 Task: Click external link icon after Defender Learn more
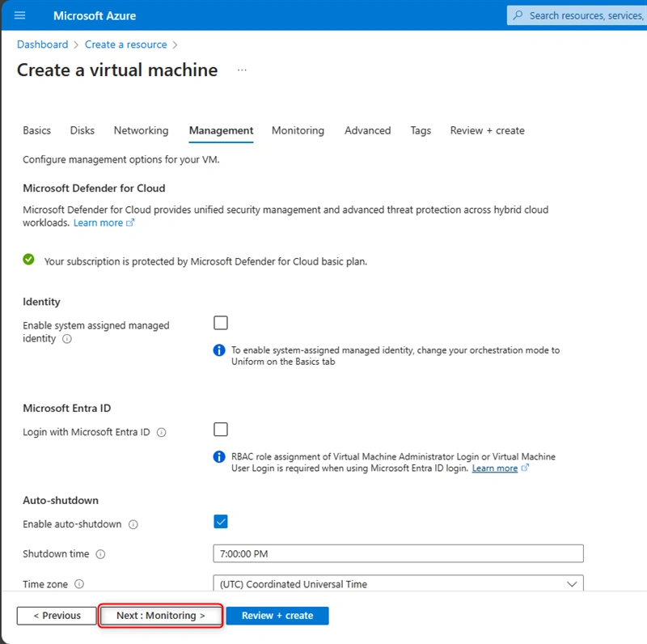pyautogui.click(x=130, y=223)
